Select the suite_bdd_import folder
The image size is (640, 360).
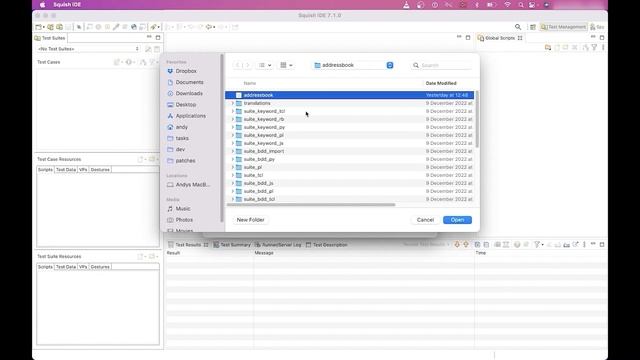click(x=349, y=151)
